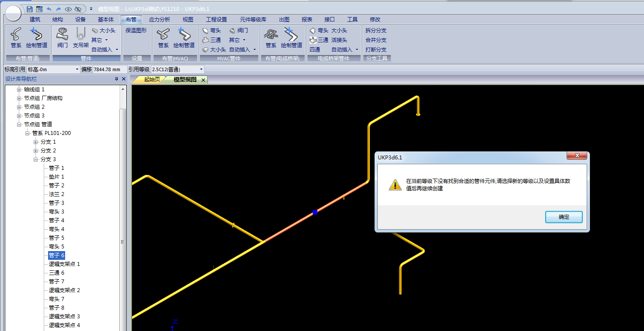Screen dimensions: 644x331
Task: Open the 标高引用 dropdown
Action: coord(77,69)
